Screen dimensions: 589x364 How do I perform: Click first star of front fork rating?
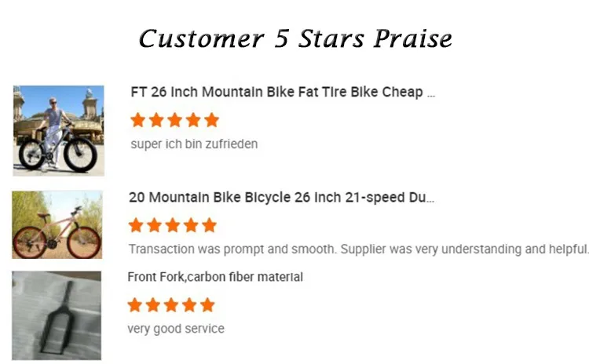click(134, 305)
